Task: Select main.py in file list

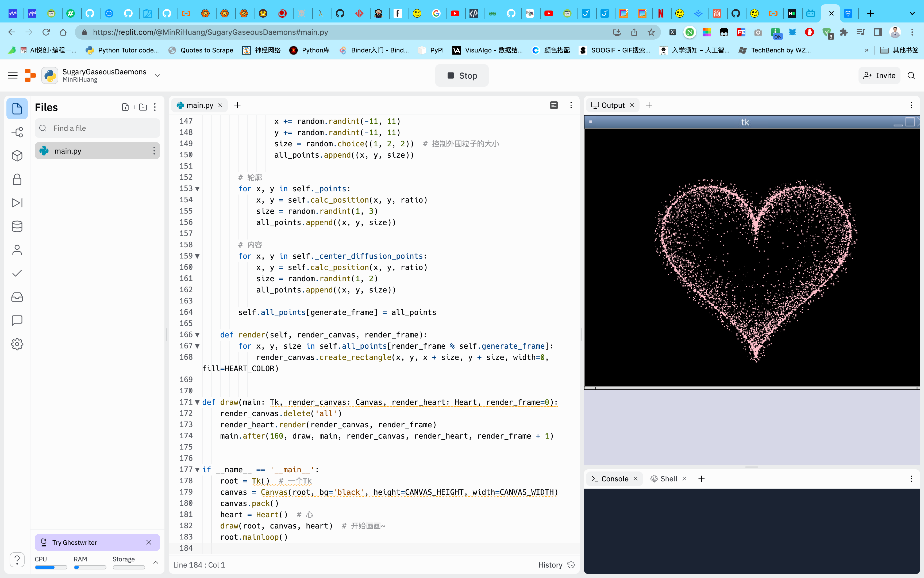Action: tap(97, 151)
